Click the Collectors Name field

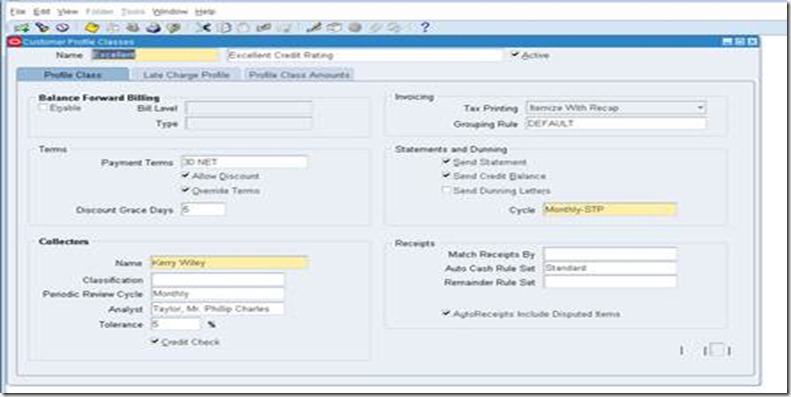tap(229, 263)
